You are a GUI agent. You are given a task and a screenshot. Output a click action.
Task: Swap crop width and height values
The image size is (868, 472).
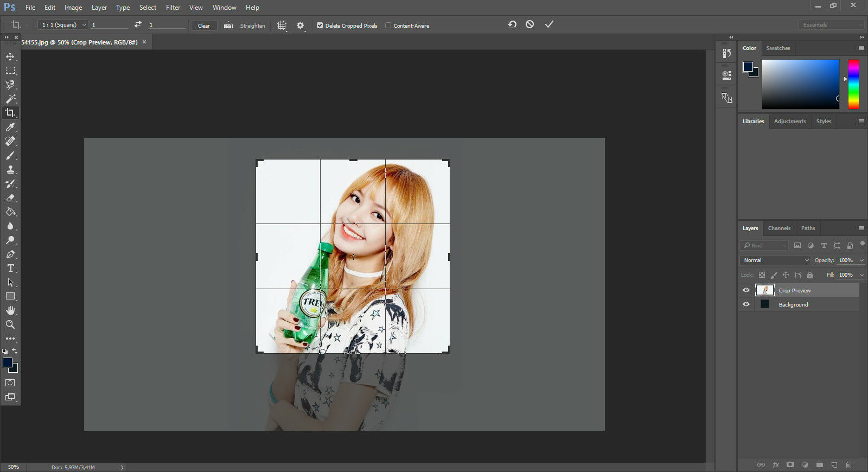(138, 24)
